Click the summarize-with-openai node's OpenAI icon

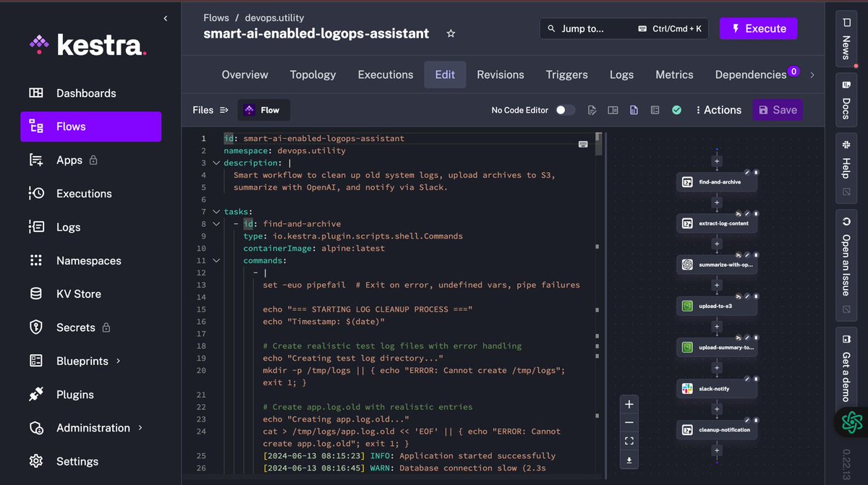pyautogui.click(x=687, y=265)
